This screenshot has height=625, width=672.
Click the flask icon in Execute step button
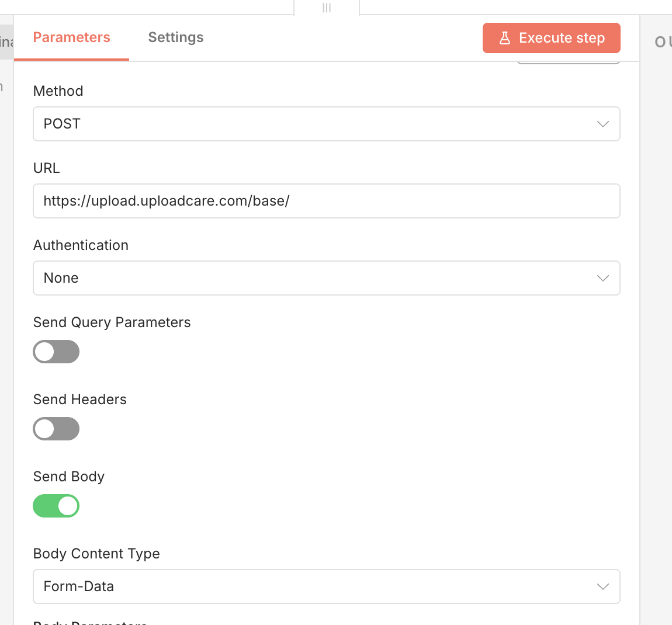click(504, 37)
